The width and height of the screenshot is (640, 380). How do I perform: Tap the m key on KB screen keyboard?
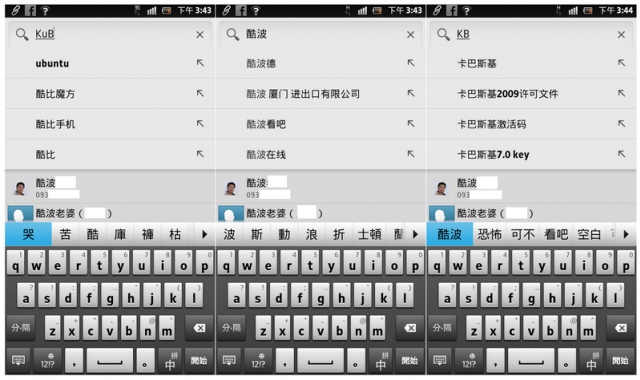click(x=588, y=328)
